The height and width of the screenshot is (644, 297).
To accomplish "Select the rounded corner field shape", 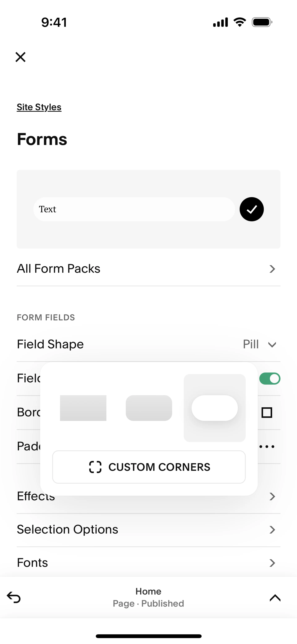I will click(x=149, y=408).
